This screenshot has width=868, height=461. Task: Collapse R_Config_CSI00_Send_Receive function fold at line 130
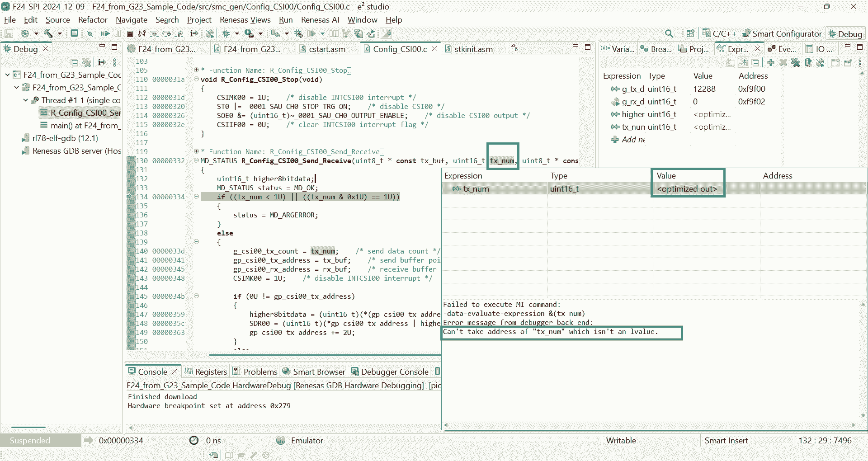coord(197,160)
